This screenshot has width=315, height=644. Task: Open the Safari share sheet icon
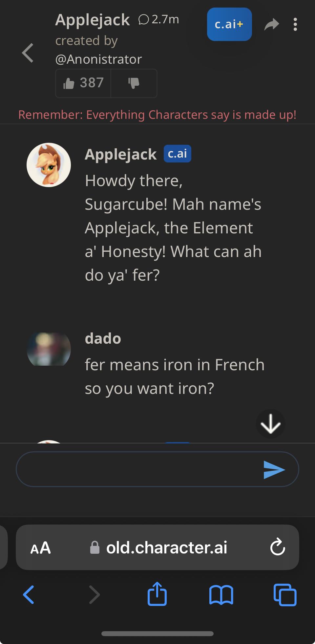157,593
